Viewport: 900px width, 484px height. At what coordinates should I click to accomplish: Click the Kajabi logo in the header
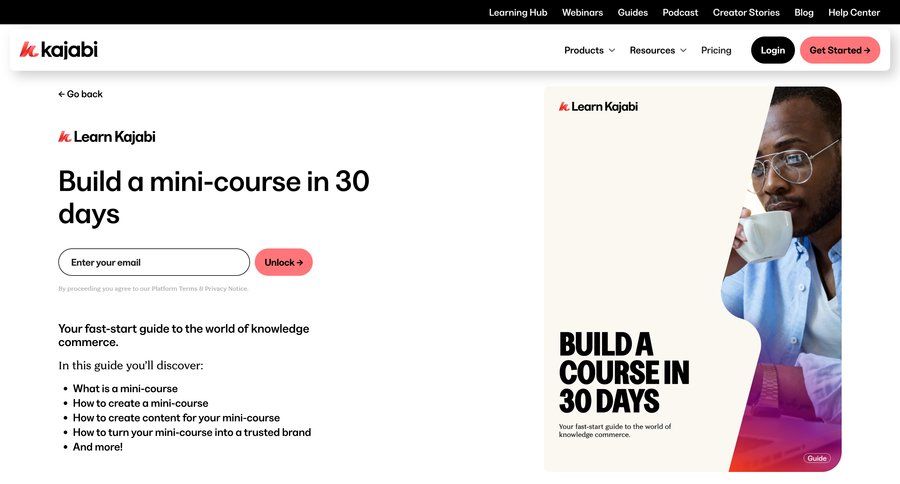click(x=59, y=50)
